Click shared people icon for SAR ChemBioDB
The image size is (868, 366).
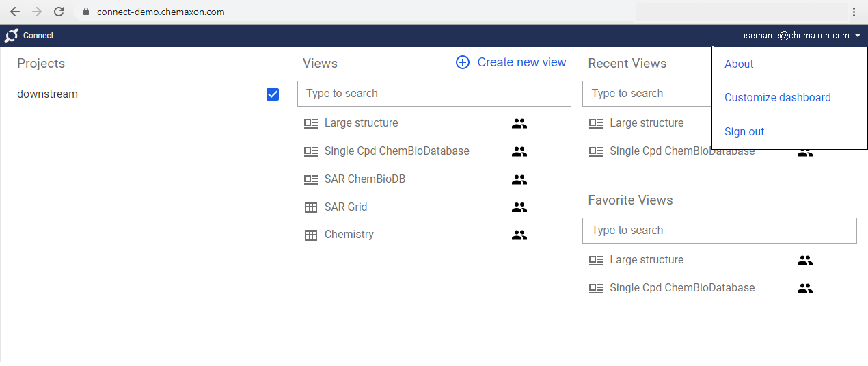(x=519, y=180)
